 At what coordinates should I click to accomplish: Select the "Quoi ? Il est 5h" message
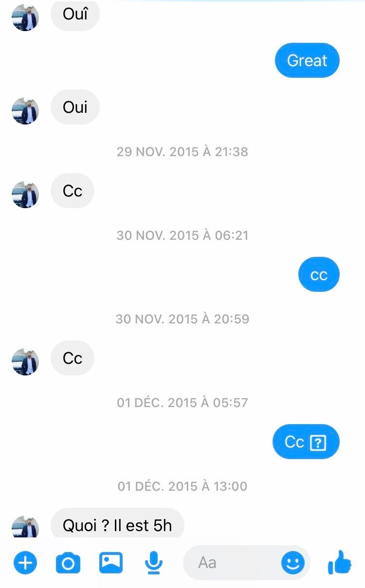tap(117, 523)
